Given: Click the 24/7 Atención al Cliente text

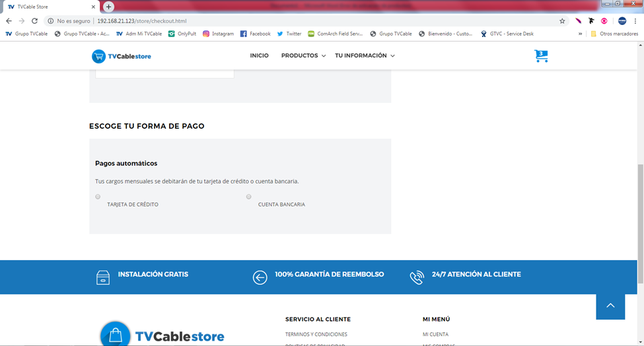Looking at the screenshot, I should point(476,274).
